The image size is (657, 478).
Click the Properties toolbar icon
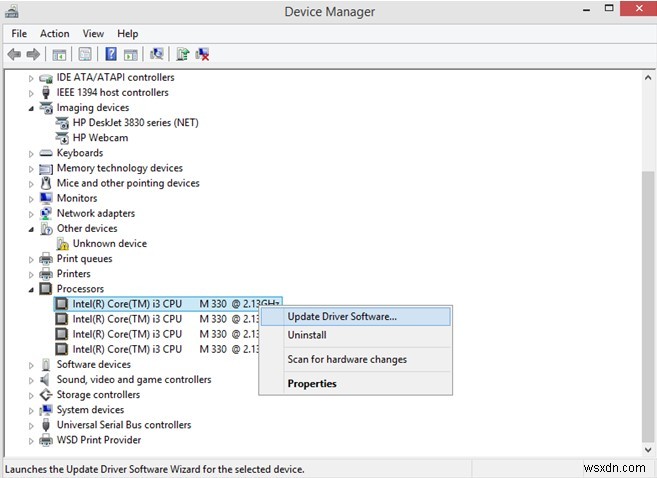(x=85, y=54)
